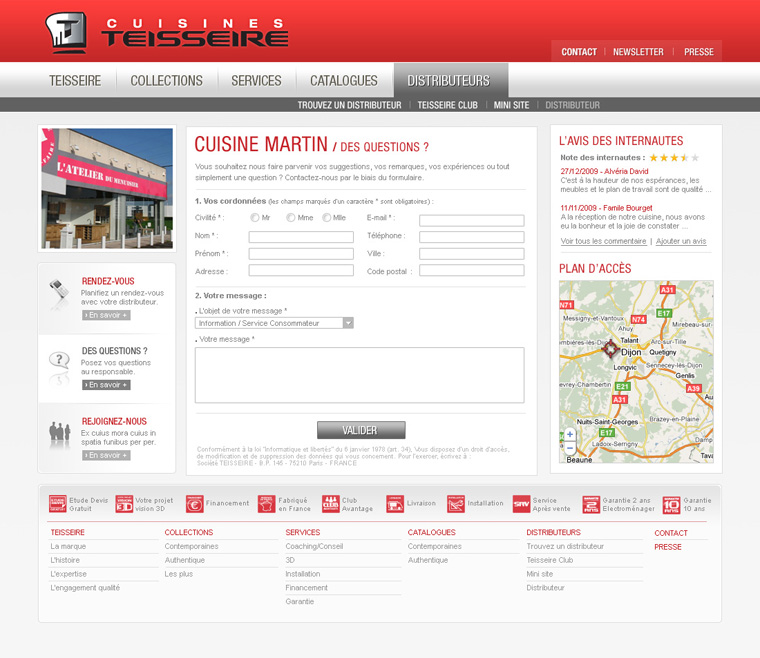This screenshot has width=760, height=658.
Task: Click the Etude Devis Gratuit icon
Action: coord(58,504)
